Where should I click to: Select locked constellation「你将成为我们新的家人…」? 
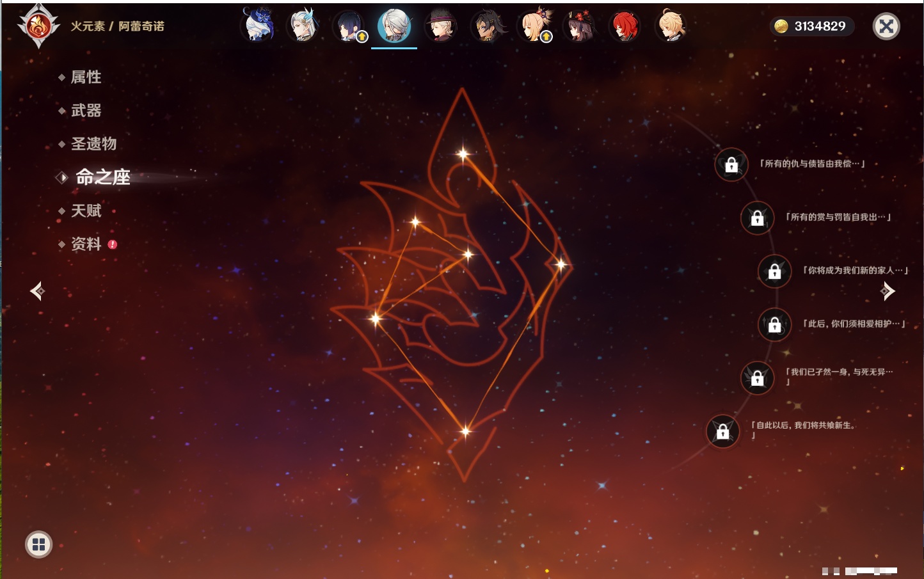click(x=775, y=271)
